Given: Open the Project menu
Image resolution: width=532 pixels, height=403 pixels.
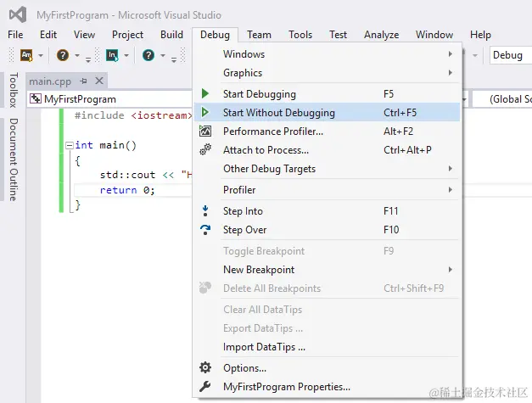Looking at the screenshot, I should click(127, 35).
